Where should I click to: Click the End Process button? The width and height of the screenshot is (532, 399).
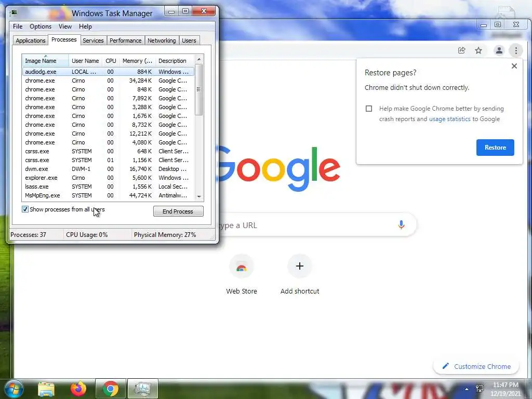point(178,211)
